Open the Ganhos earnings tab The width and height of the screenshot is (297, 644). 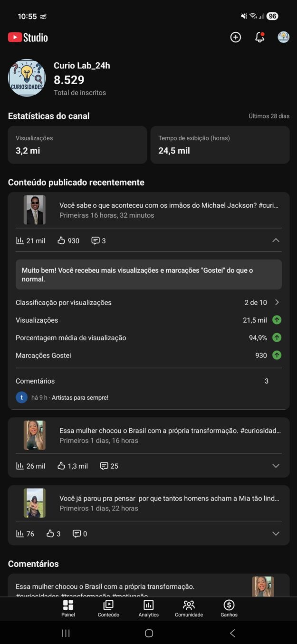229,608
